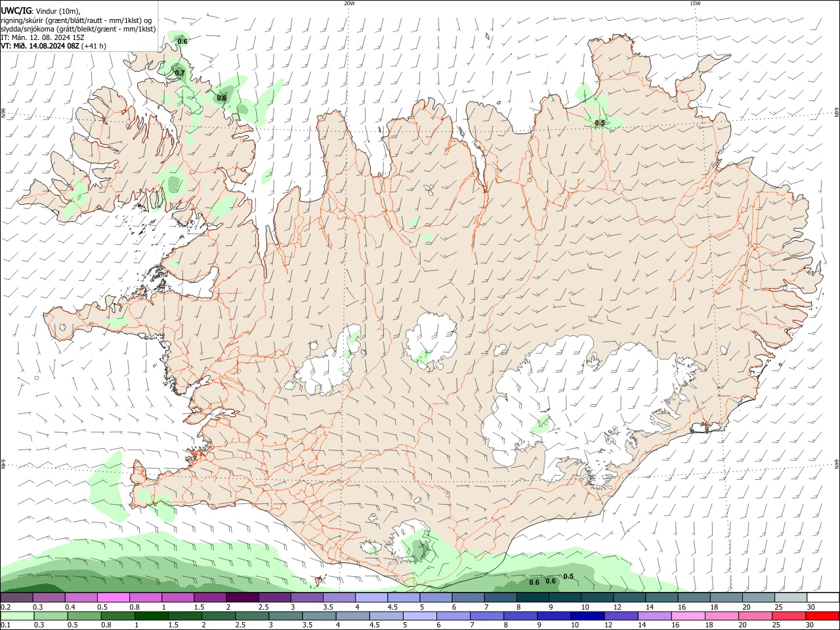Click the upper legend swatch between 0.2 and 0.3
This screenshot has width=840, height=630.
[16, 597]
